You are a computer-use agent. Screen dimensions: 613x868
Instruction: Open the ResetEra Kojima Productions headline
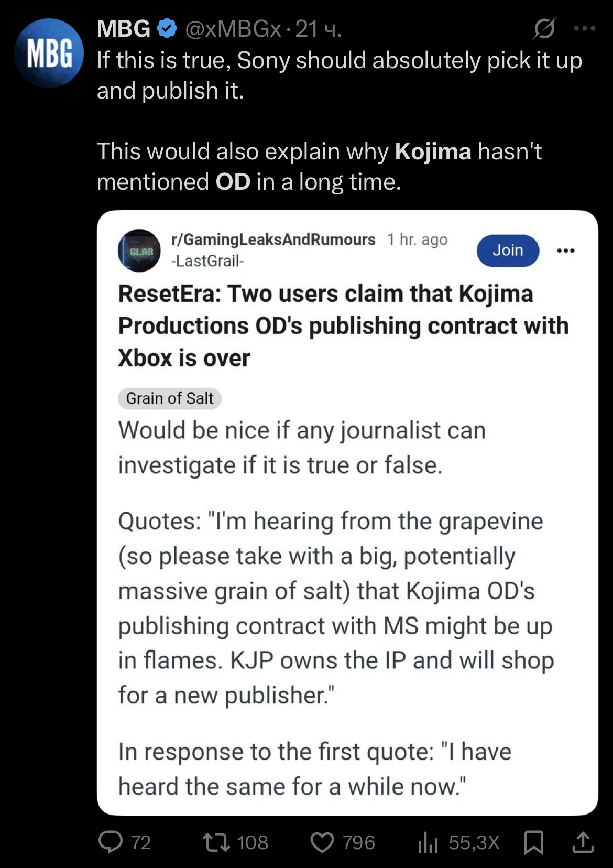pos(343,326)
